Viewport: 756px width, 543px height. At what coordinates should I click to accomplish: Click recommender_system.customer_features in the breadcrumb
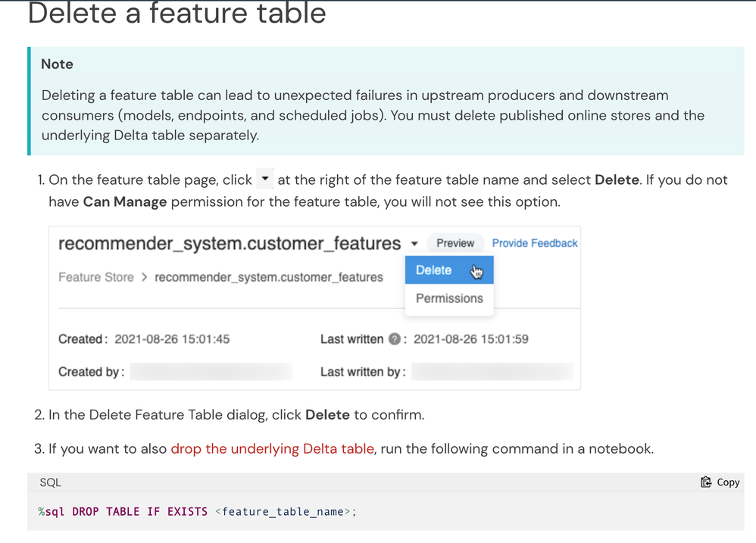(269, 277)
